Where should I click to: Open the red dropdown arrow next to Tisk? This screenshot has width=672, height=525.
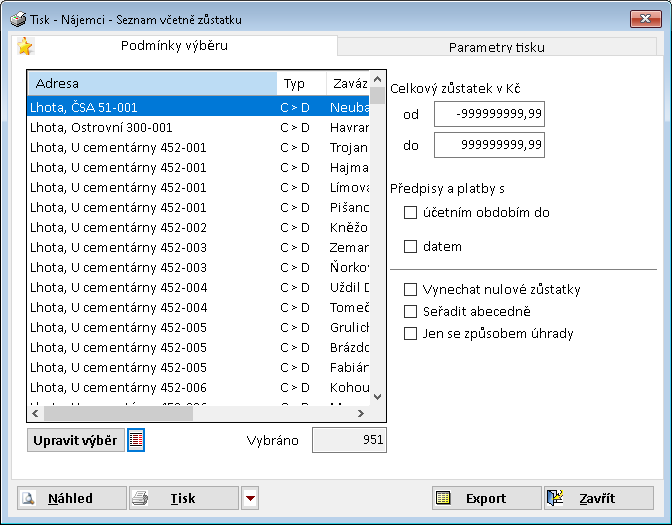click(250, 498)
